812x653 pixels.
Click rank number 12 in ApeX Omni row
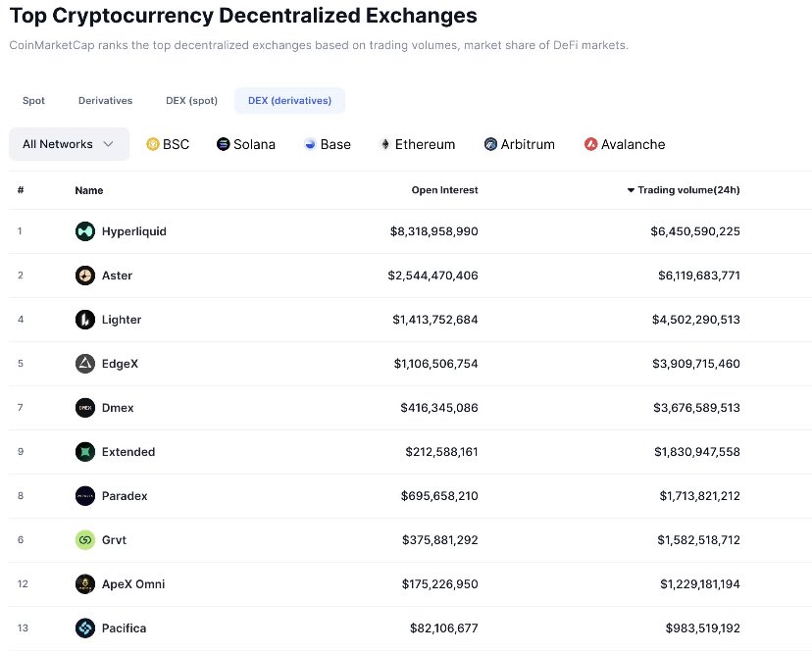tap(23, 583)
